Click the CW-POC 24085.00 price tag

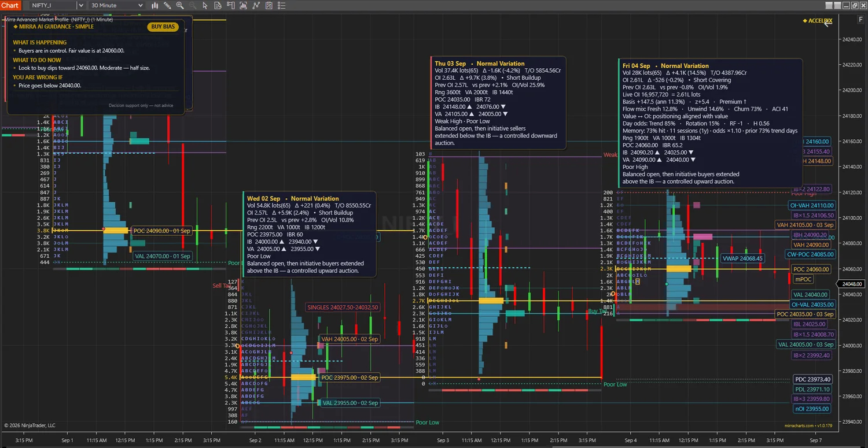(810, 254)
